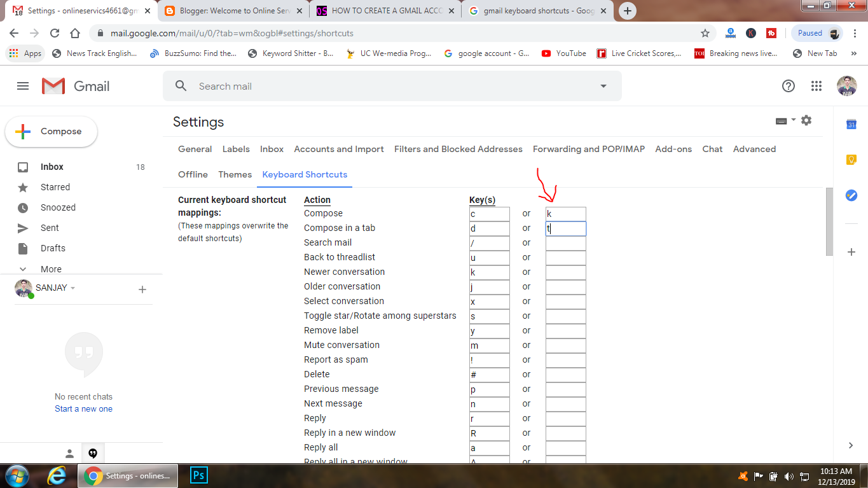Screen dimensions: 868x488
Task: Open Gmail help via question mark icon
Action: [788, 85]
